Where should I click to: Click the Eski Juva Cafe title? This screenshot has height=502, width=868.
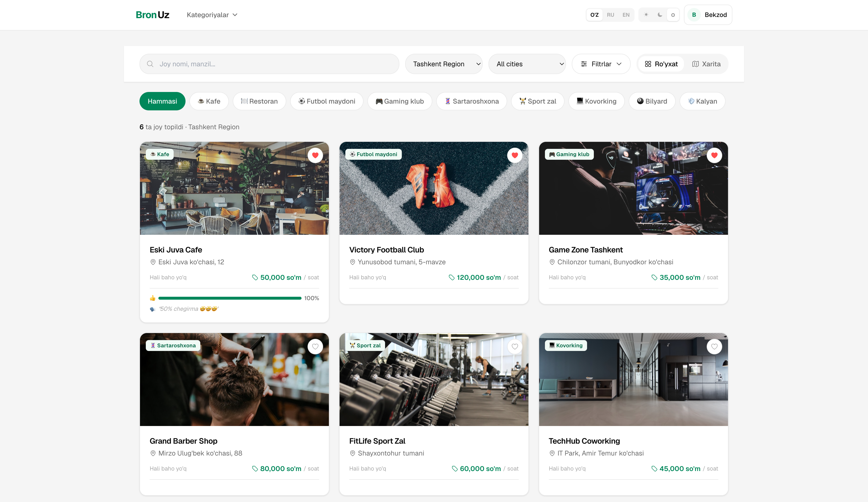(x=176, y=250)
